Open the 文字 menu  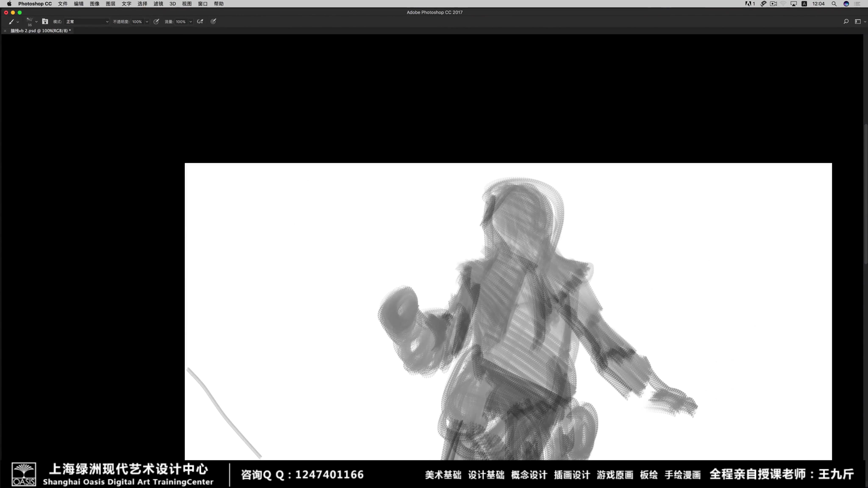pos(126,4)
